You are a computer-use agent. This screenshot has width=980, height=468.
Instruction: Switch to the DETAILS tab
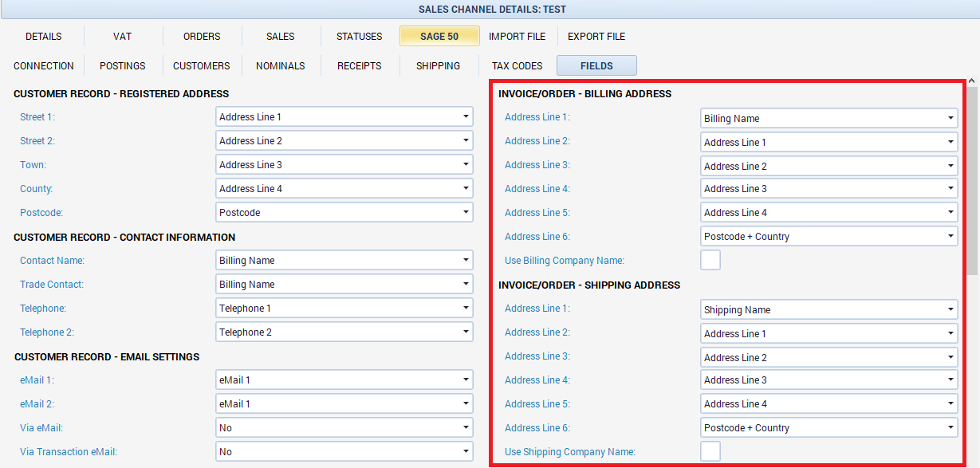tap(44, 36)
